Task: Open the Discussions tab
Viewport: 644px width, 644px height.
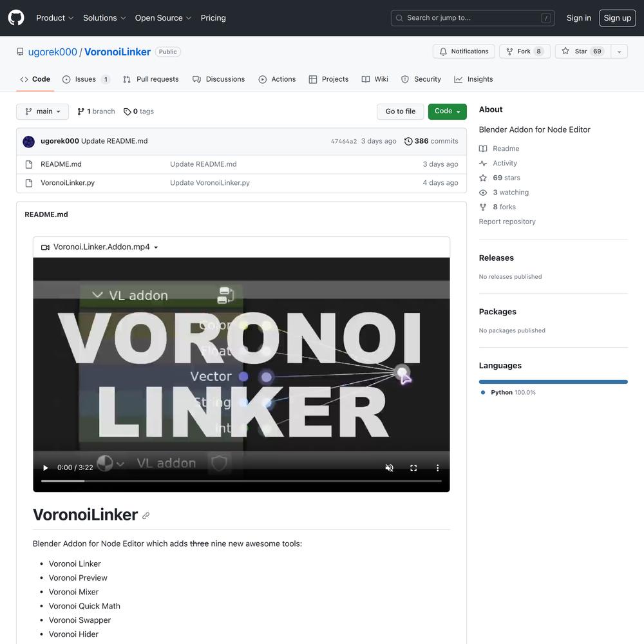Action: [218, 79]
